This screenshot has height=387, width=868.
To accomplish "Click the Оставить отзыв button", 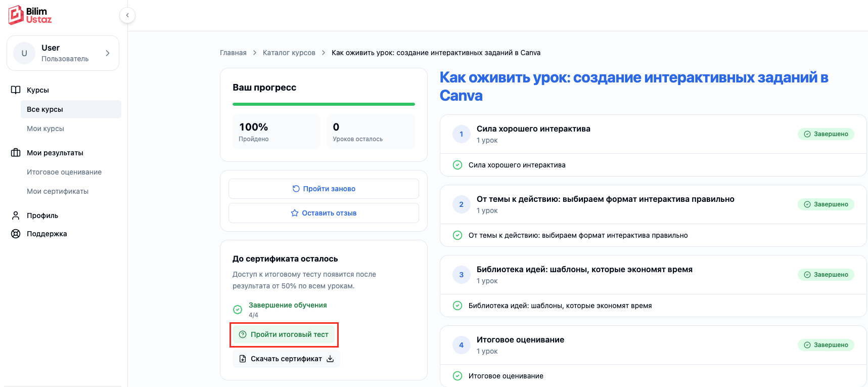I will 324,213.
